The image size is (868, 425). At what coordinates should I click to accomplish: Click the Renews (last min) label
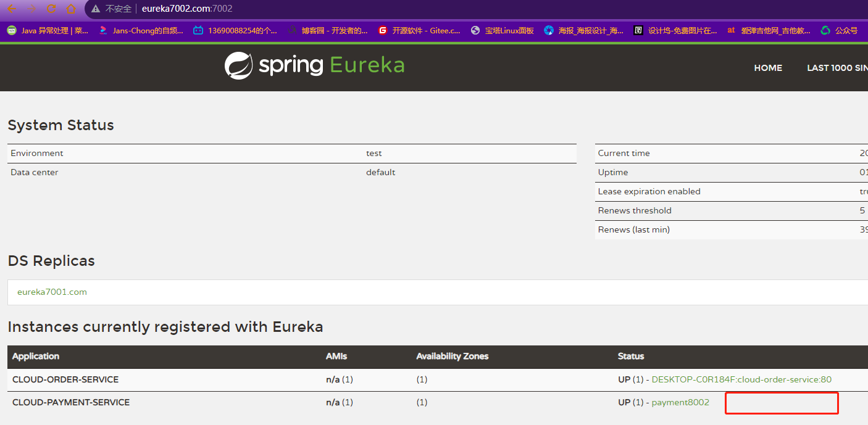[634, 229]
